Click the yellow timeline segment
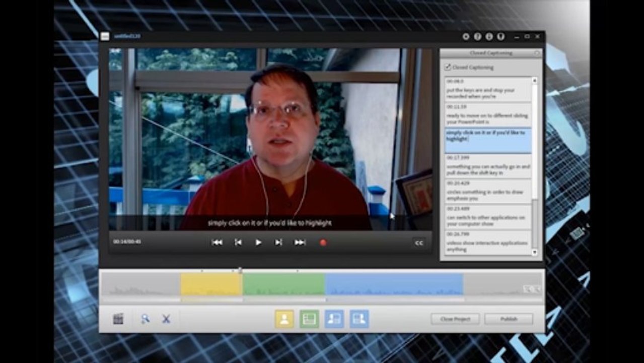This screenshot has height=363, width=644. (211, 284)
